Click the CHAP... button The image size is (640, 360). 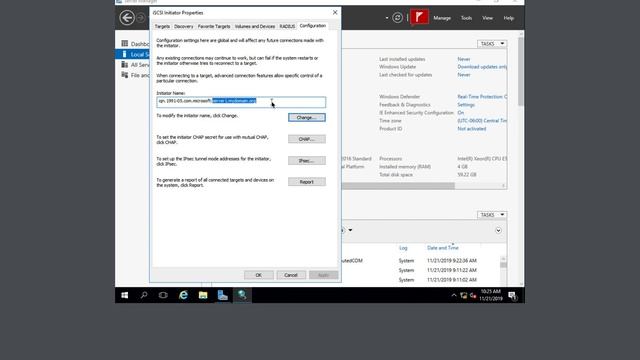tap(307, 139)
